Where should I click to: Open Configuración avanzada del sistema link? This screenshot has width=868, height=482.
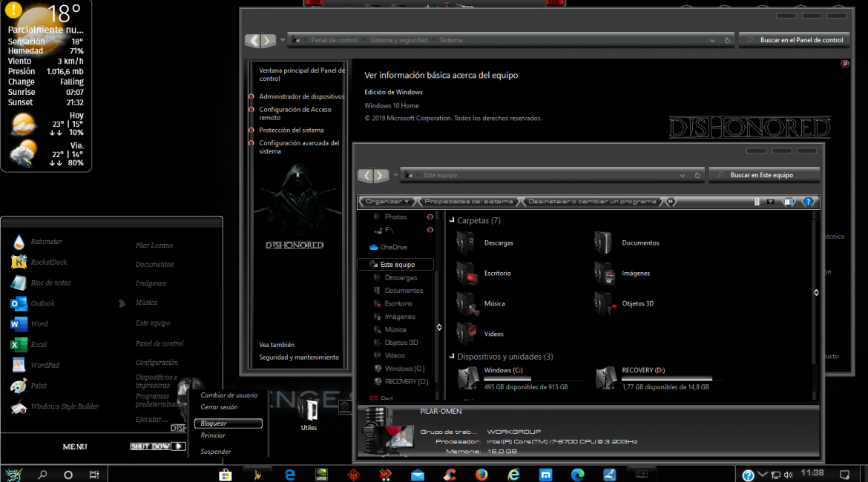coord(299,148)
